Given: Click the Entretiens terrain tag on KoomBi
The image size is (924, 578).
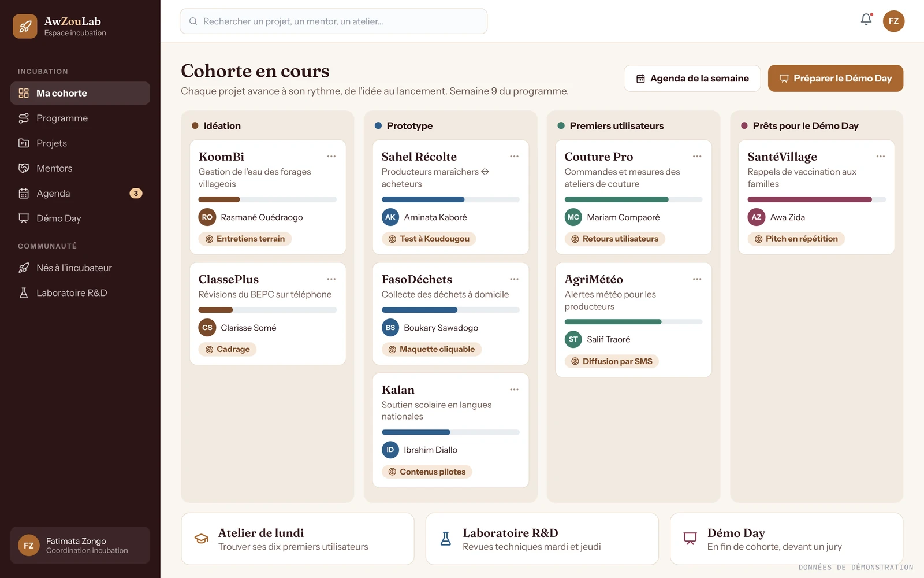Looking at the screenshot, I should point(245,239).
